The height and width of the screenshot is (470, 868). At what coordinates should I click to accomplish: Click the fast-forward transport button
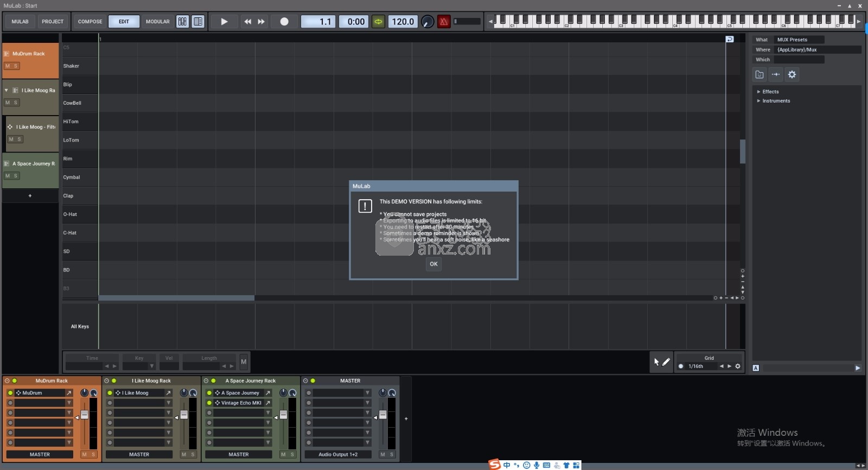tap(261, 22)
